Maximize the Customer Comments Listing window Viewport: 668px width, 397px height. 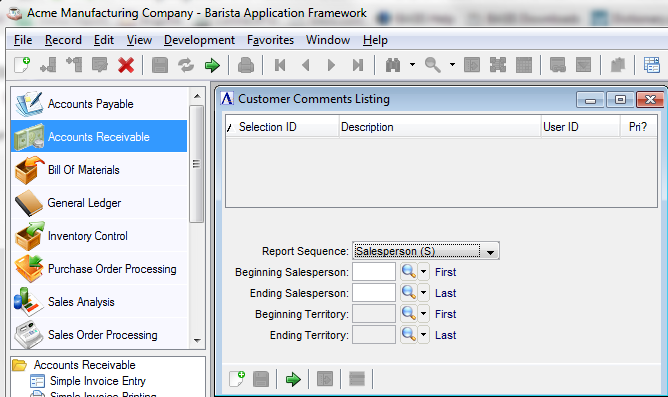620,100
